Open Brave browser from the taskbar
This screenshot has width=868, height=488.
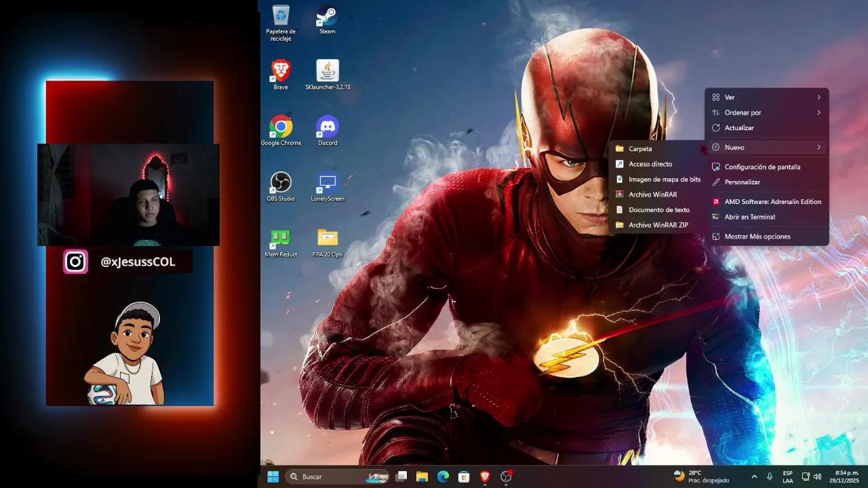[x=485, y=476]
